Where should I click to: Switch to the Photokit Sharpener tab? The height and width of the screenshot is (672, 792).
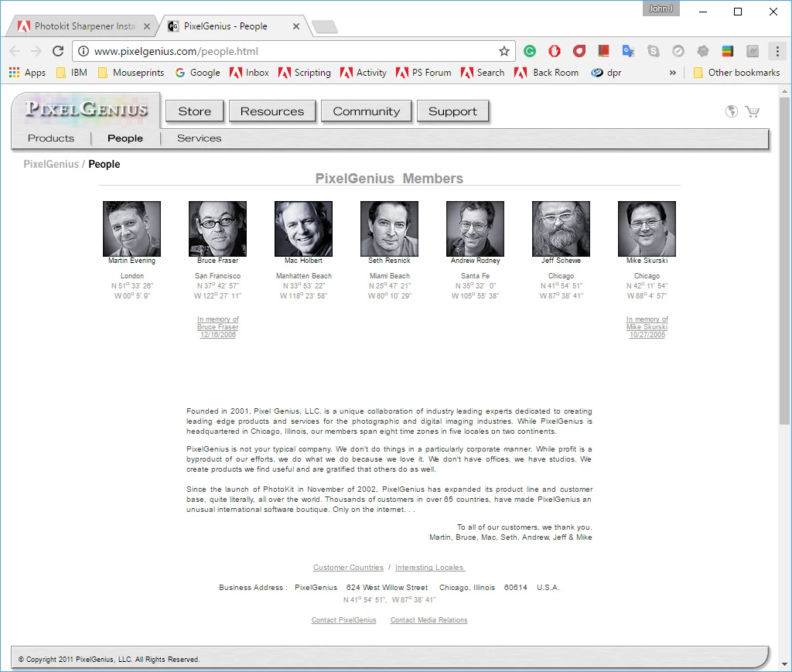click(84, 26)
